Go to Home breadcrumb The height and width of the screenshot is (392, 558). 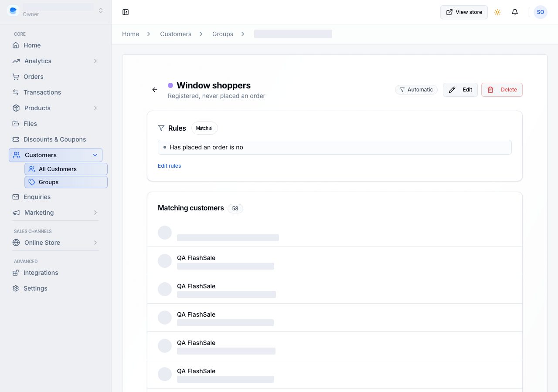[x=130, y=34]
